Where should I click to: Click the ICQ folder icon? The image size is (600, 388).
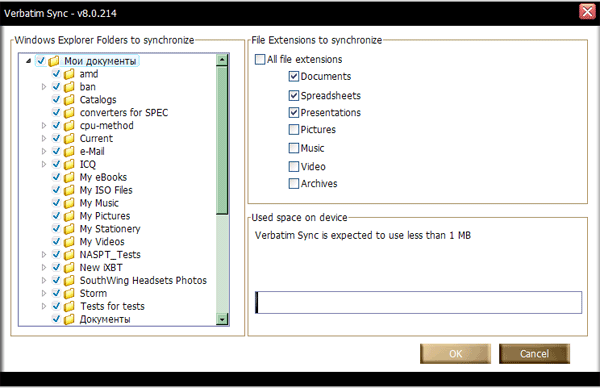click(69, 165)
